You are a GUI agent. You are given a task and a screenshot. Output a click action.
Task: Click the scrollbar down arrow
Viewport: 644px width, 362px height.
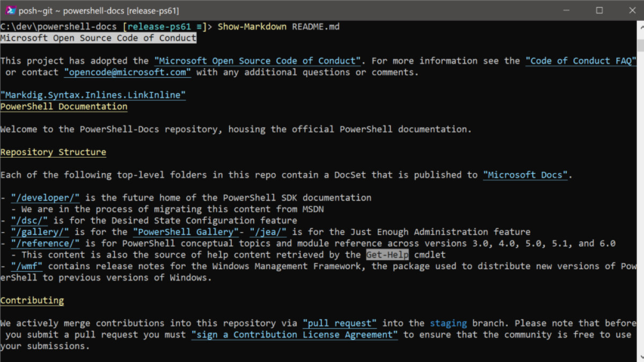[640, 357]
